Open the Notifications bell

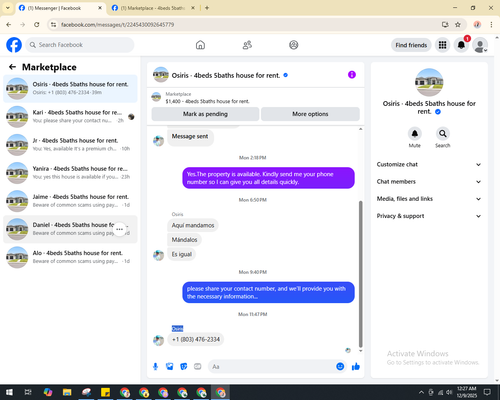tap(461, 45)
